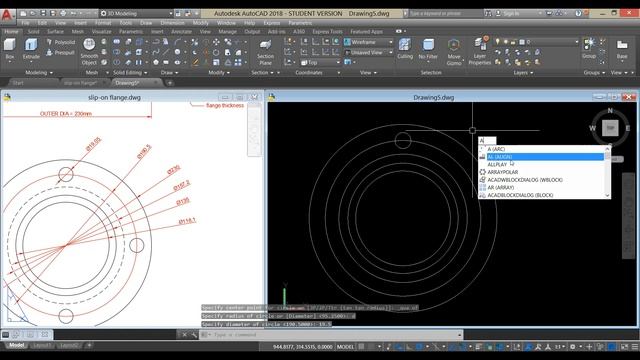Select the Box modeling tool
The height and width of the screenshot is (360, 640).
[x=10, y=49]
